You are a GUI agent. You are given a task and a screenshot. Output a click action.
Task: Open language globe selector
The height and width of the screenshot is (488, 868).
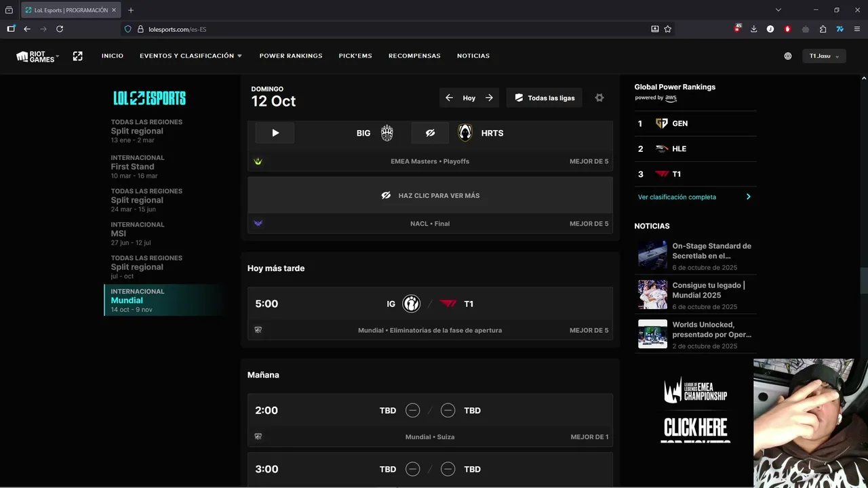(x=788, y=56)
